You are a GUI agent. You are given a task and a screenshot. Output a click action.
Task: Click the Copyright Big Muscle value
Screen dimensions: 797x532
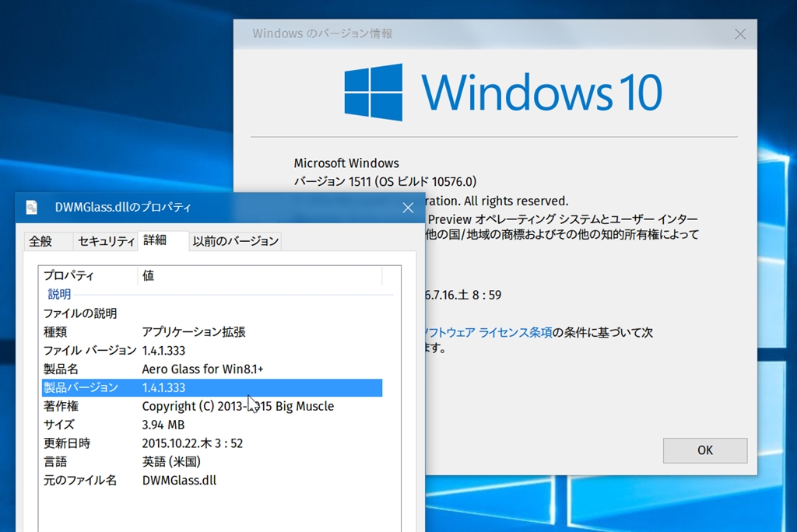pos(238,407)
